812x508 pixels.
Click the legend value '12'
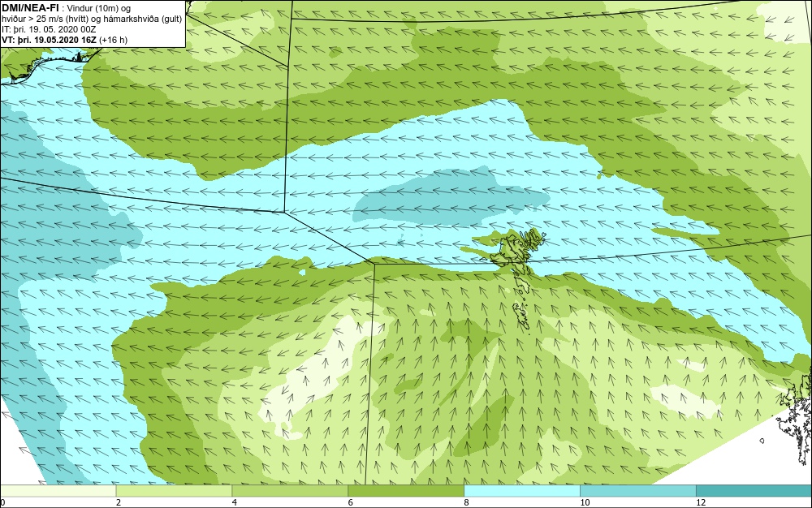701,502
